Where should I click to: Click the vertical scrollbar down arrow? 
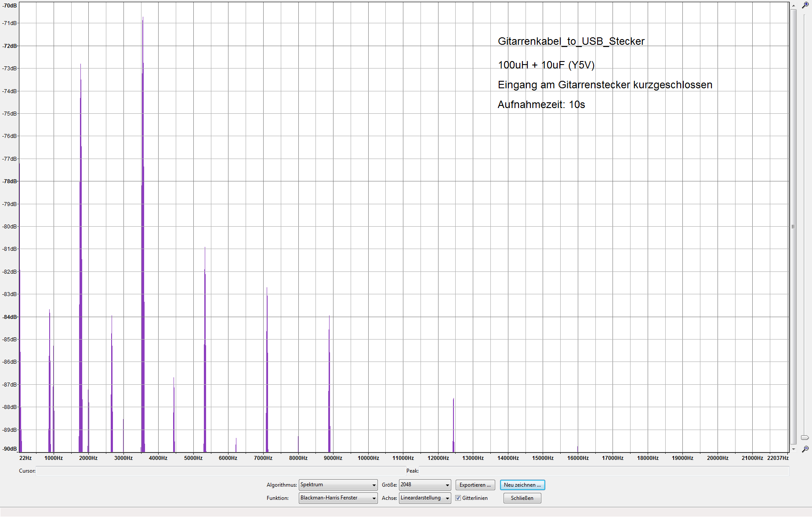pos(794,449)
